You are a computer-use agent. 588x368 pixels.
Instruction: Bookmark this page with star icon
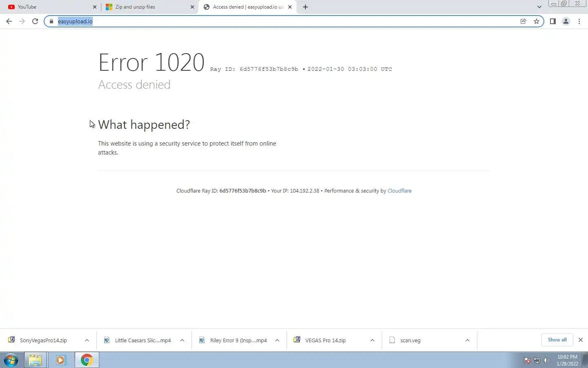[x=537, y=21]
